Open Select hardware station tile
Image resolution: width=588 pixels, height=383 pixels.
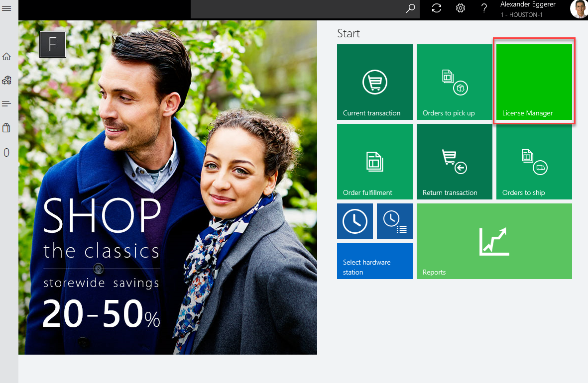click(x=375, y=261)
